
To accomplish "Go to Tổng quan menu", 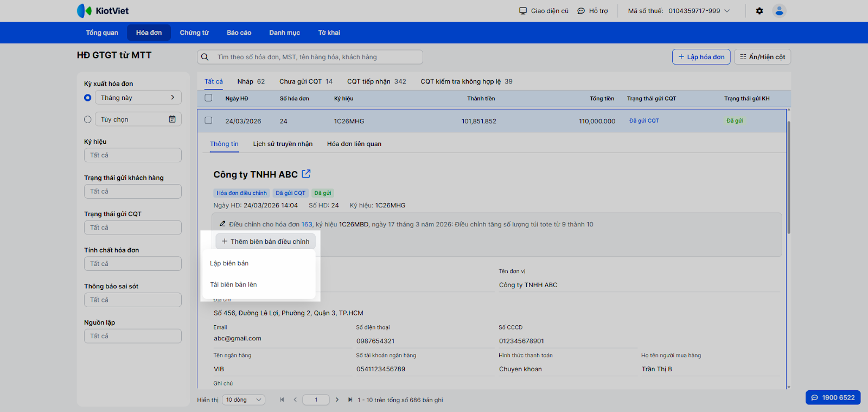I will (102, 33).
